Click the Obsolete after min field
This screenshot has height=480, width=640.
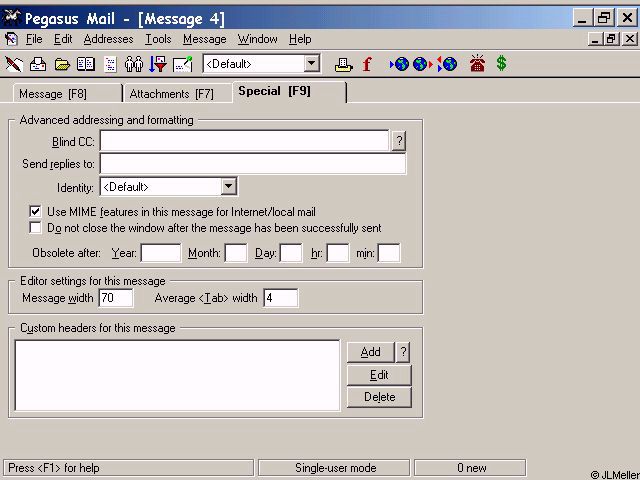[x=389, y=253]
